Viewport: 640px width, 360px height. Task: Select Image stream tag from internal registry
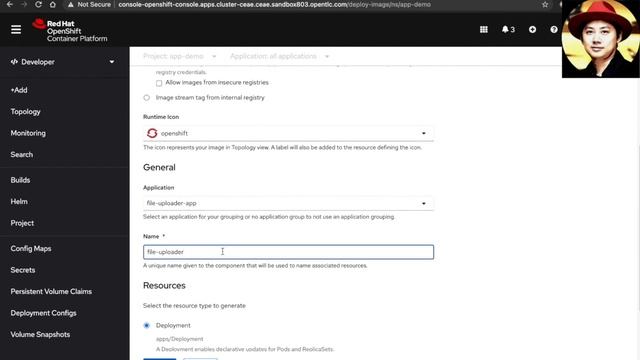[x=147, y=98]
